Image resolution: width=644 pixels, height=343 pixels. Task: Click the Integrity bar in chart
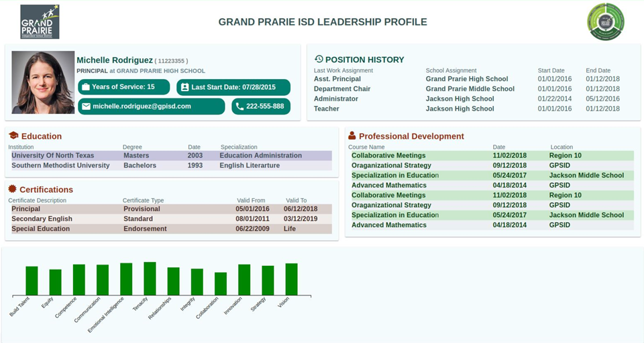tap(197, 282)
